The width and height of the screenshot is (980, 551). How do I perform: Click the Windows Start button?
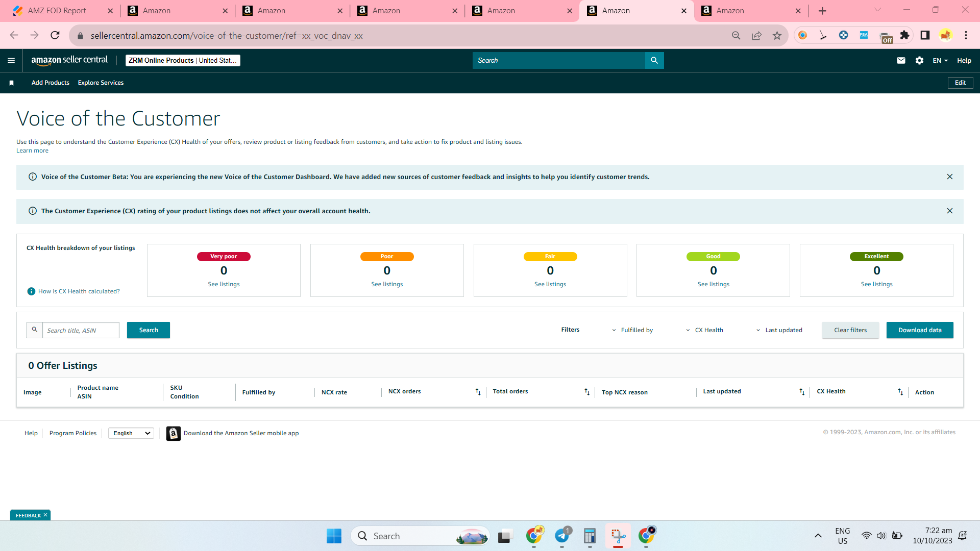334,536
